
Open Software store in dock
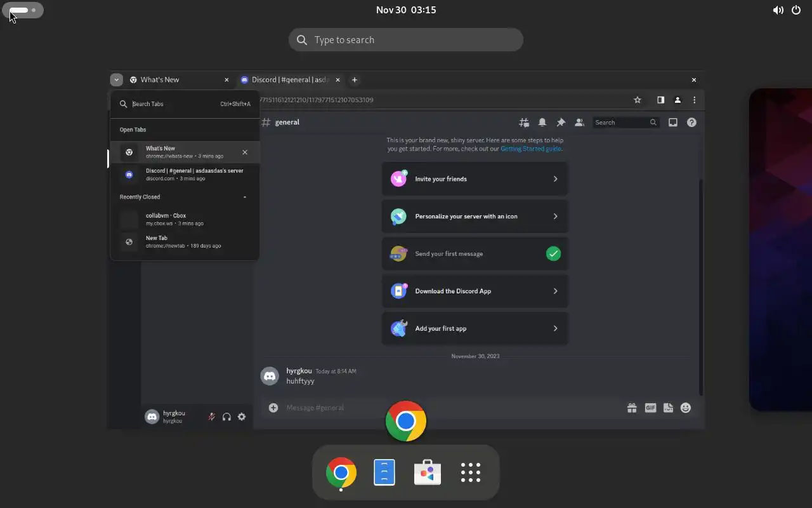coord(428,472)
